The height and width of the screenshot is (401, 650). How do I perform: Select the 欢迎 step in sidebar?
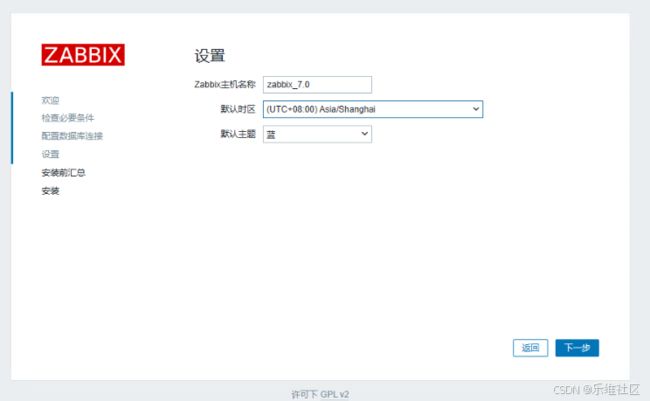pyautogui.click(x=50, y=100)
